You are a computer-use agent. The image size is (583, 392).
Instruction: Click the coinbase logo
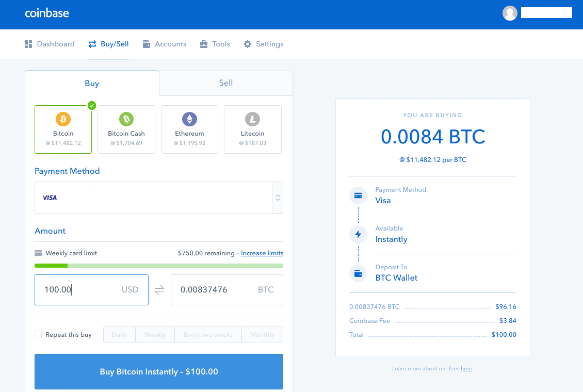pos(47,13)
